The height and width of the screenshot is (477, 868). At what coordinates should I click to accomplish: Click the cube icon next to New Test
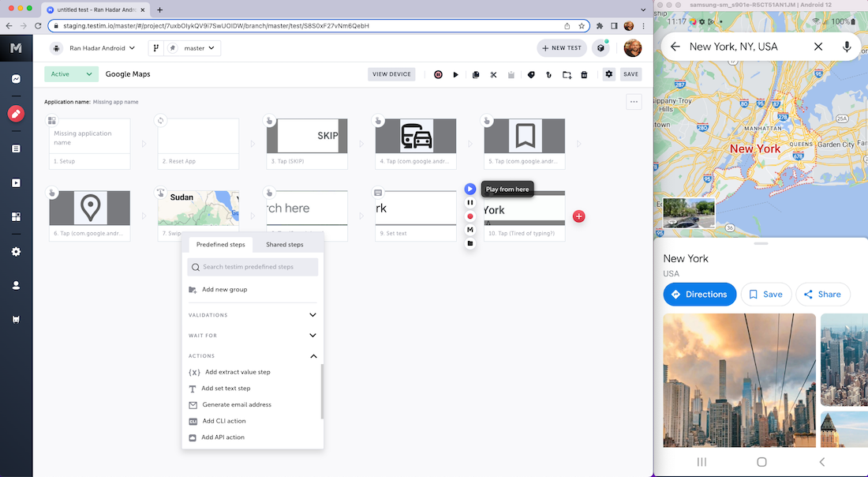(x=600, y=48)
